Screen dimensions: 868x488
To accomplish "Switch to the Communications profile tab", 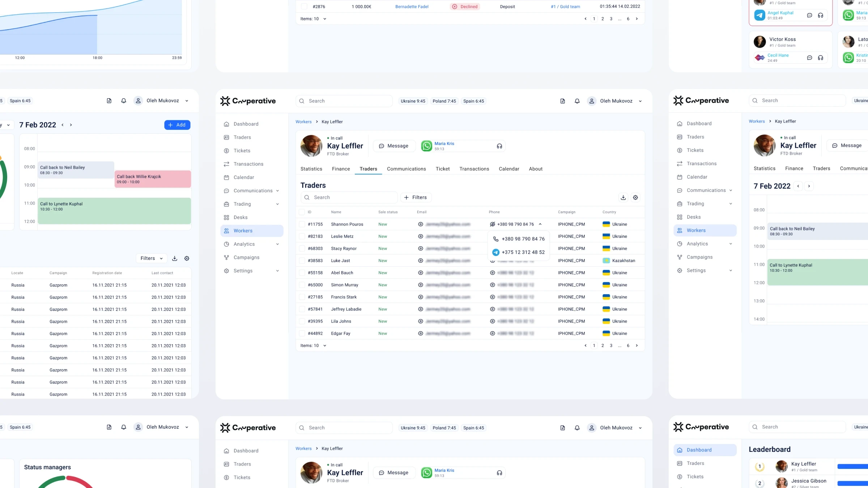I will [x=406, y=169].
